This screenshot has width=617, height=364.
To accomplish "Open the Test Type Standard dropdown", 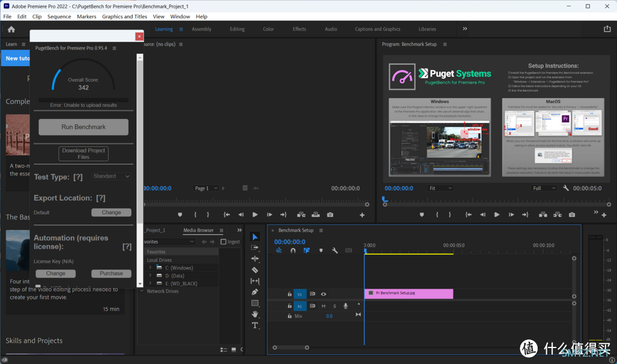I will tap(111, 177).
